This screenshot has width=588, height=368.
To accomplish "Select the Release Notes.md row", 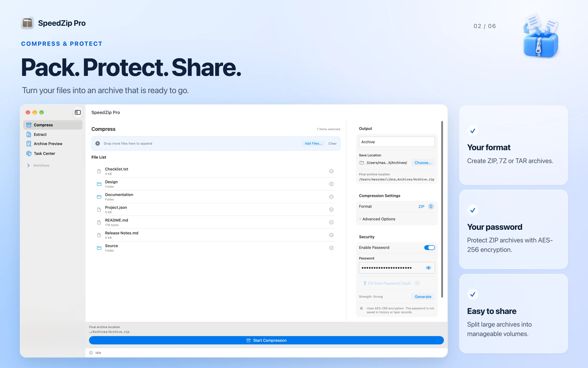I will (215, 235).
